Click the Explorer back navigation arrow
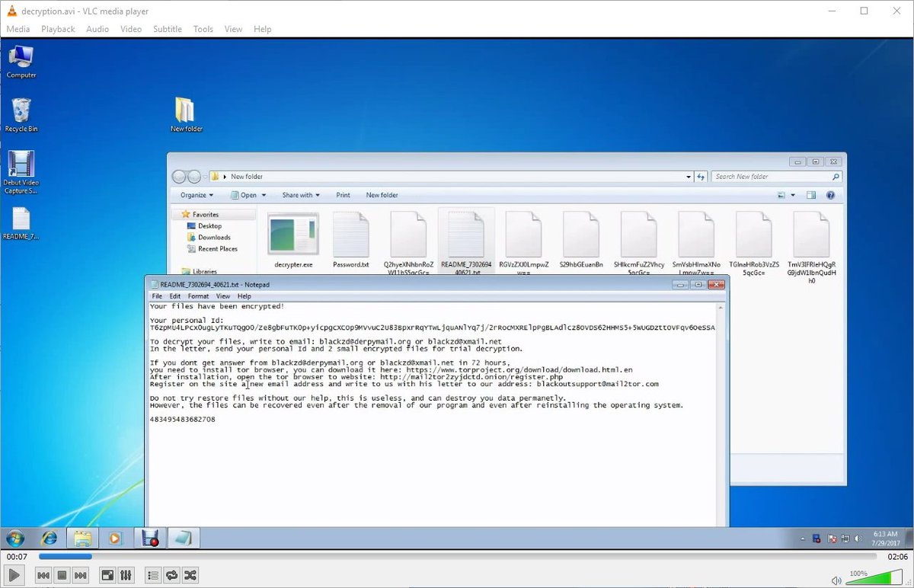Screen dimensions: 914x588 (x=180, y=177)
